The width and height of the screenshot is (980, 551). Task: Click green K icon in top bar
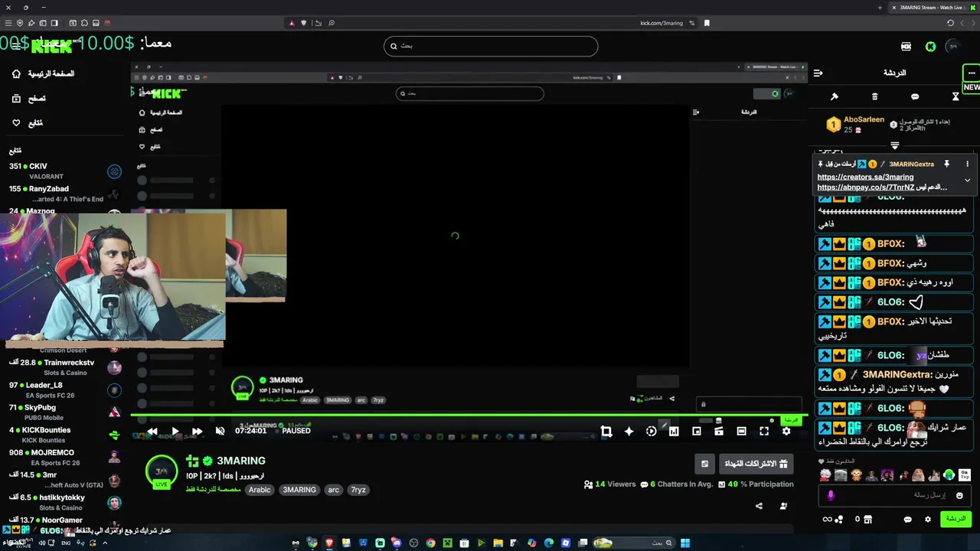(x=930, y=47)
